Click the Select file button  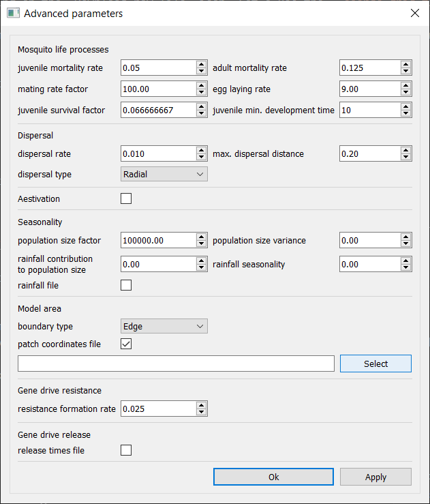click(x=375, y=364)
